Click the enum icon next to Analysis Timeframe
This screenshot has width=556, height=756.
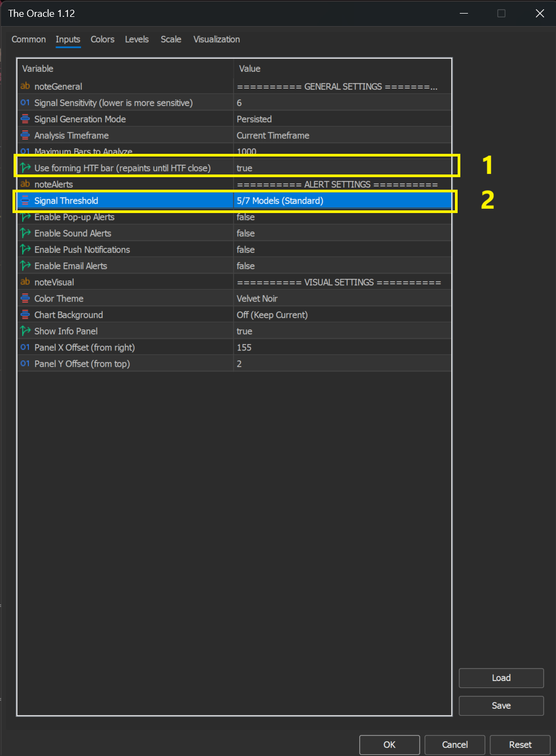click(25, 135)
